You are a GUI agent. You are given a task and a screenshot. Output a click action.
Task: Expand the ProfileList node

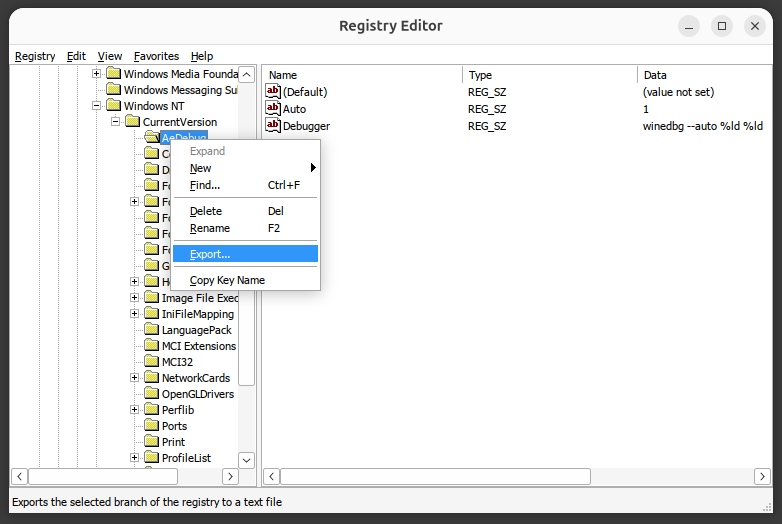tap(134, 457)
